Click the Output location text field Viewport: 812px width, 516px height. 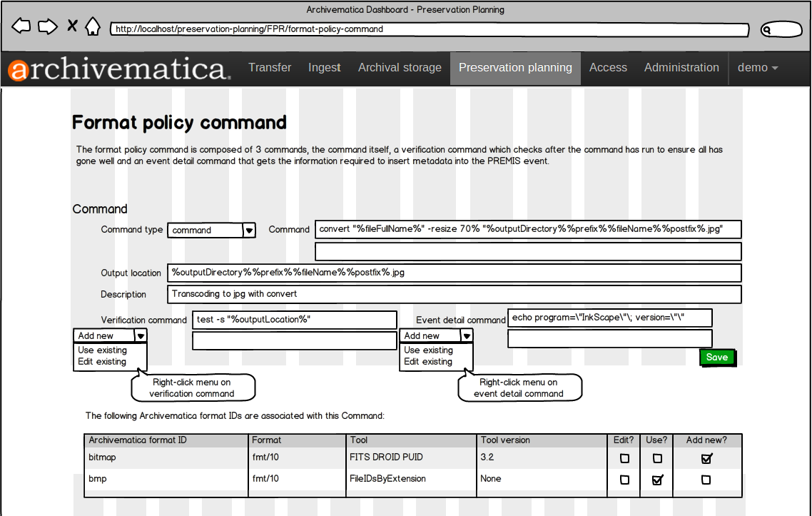(454, 273)
